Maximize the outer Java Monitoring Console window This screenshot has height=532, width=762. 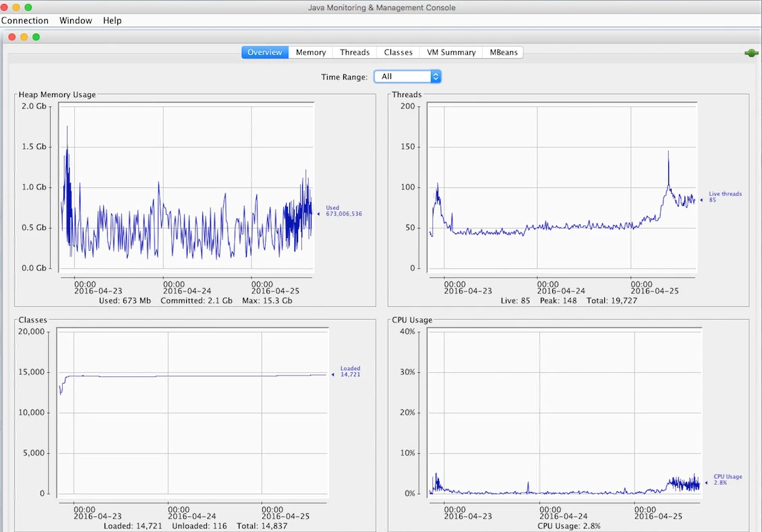tap(28, 7)
